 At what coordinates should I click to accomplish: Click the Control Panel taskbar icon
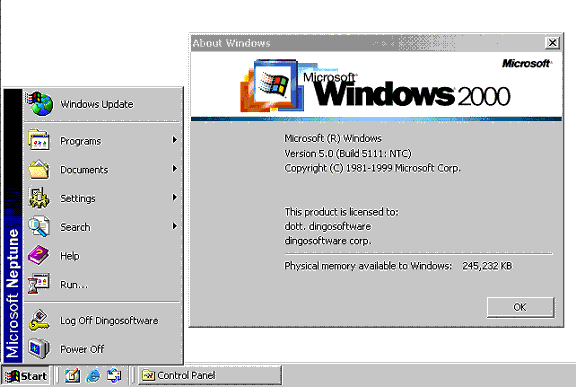coord(148,375)
